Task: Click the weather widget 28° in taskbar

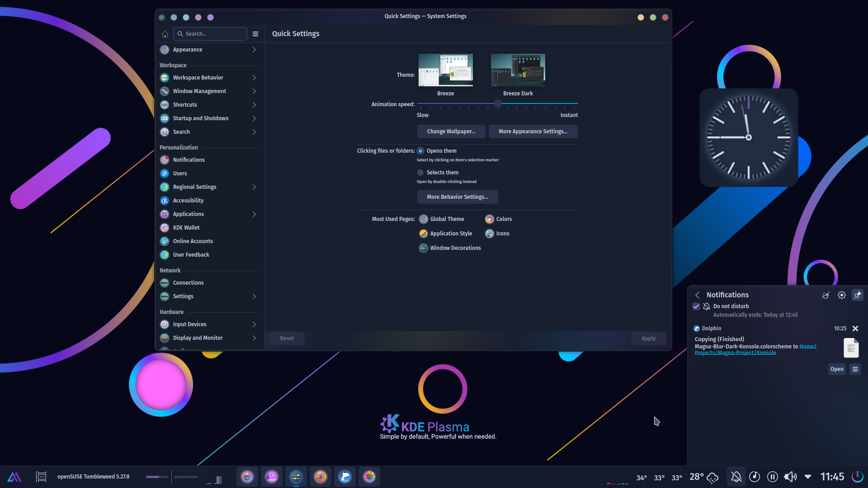Action: pyautogui.click(x=704, y=477)
